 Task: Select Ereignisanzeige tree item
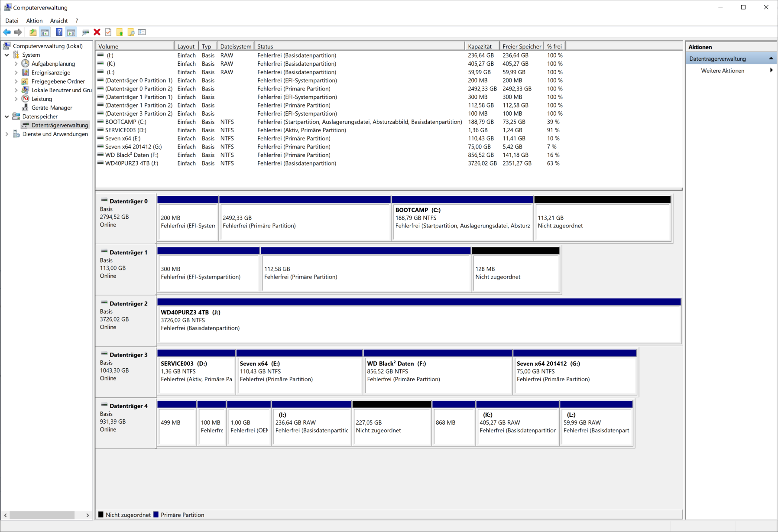coord(51,72)
